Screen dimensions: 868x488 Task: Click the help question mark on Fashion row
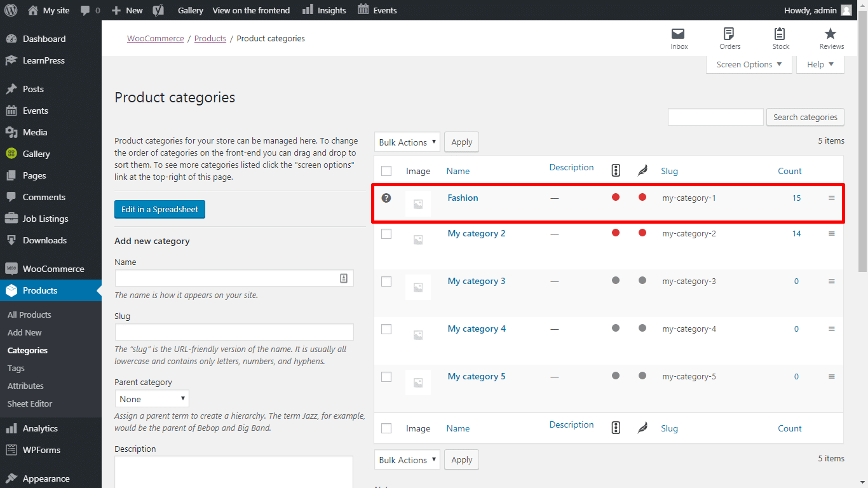coord(386,198)
